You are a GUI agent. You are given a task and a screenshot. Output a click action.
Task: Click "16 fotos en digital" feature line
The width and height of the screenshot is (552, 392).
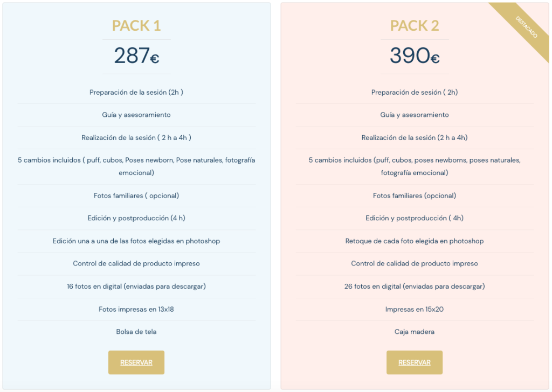point(136,286)
